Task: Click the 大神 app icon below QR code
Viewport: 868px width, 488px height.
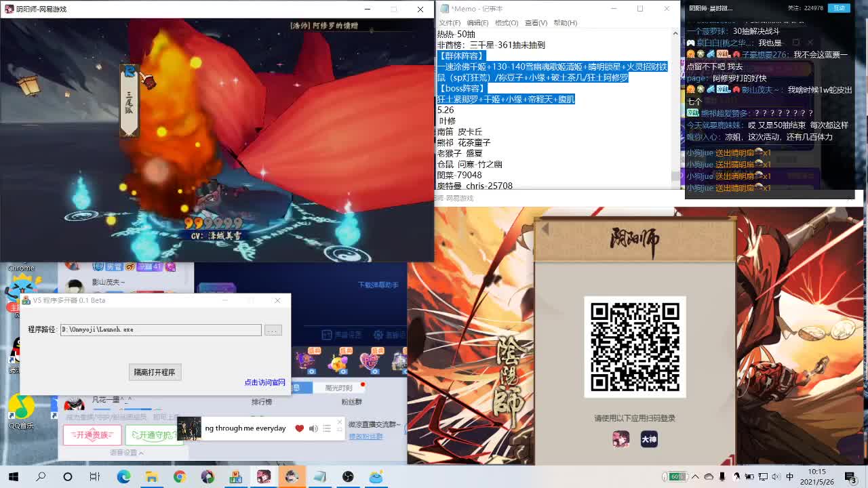Action: point(649,439)
